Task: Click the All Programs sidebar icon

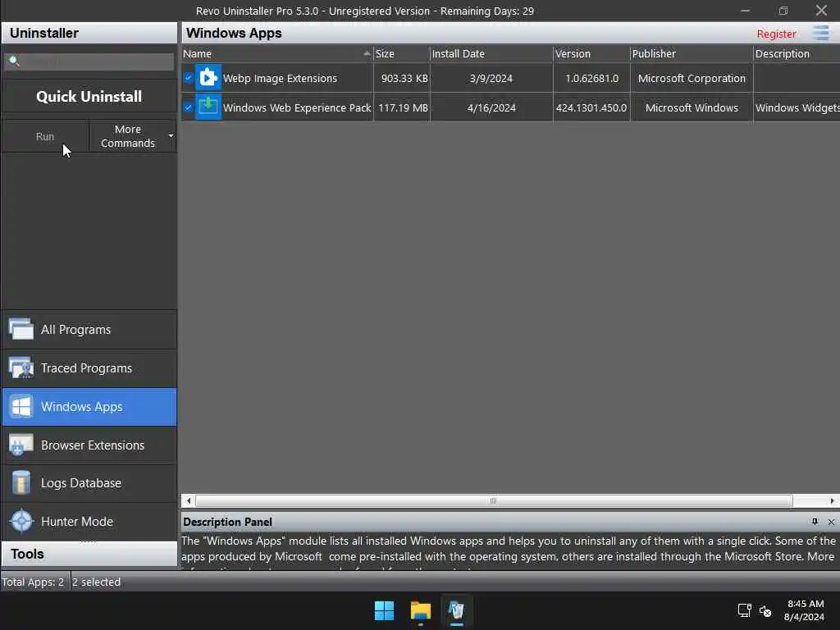Action: coord(21,329)
